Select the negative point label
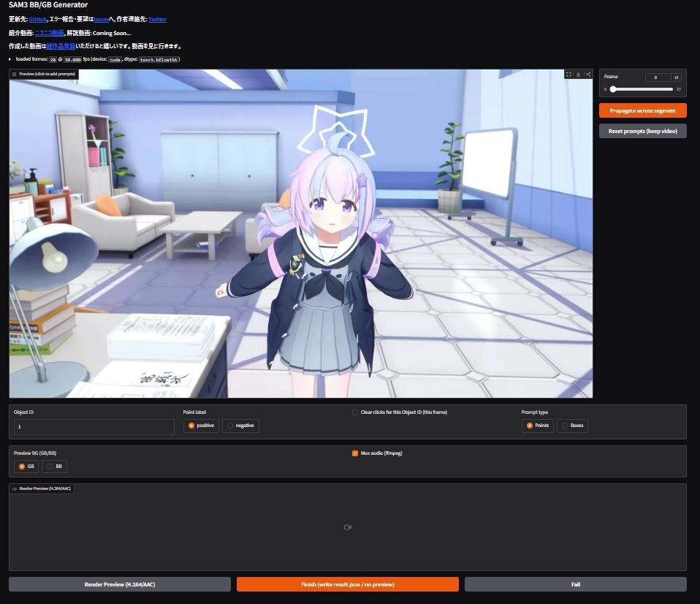700x604 pixels. click(x=240, y=426)
